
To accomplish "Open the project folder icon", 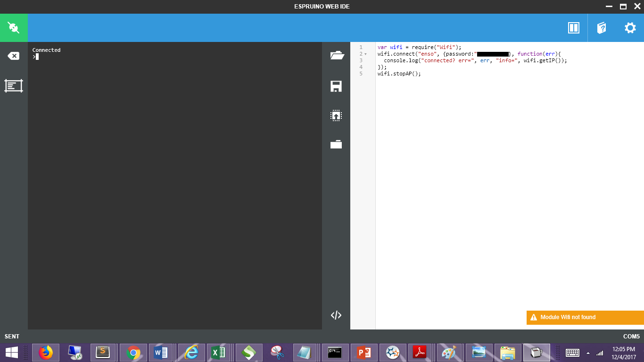I will [336, 144].
